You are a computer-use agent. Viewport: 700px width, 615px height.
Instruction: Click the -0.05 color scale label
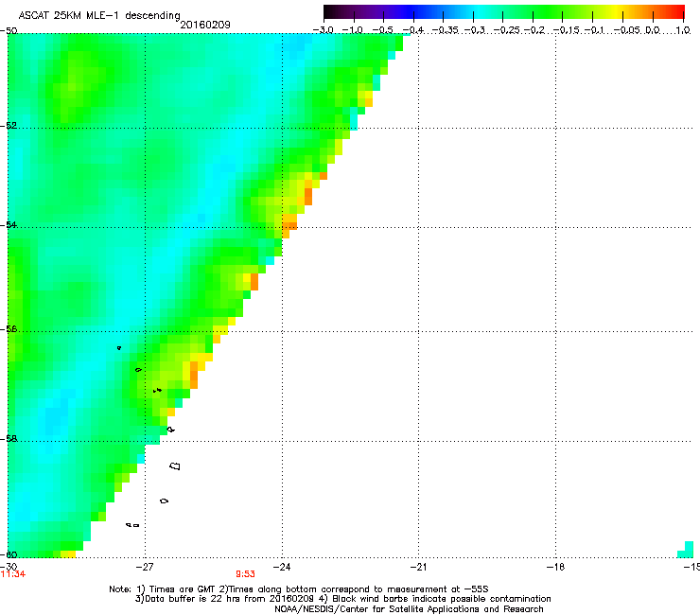pyautogui.click(x=628, y=30)
